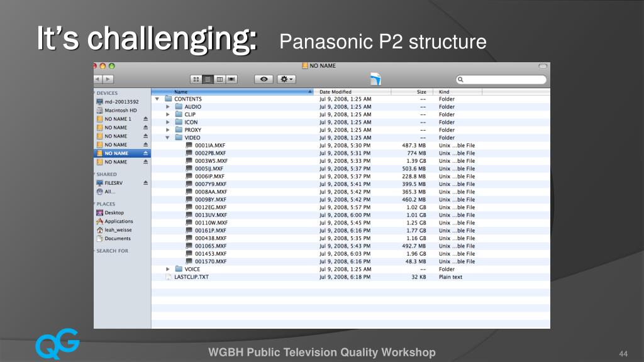The height and width of the screenshot is (362, 644).
Task: Switch to column view in Finder toolbar
Action: pyautogui.click(x=219, y=79)
